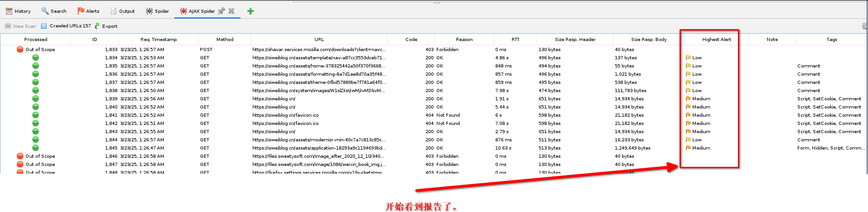868x212 pixels.
Task: Click the green processed circle for ID 1,834
Action: coord(36,57)
